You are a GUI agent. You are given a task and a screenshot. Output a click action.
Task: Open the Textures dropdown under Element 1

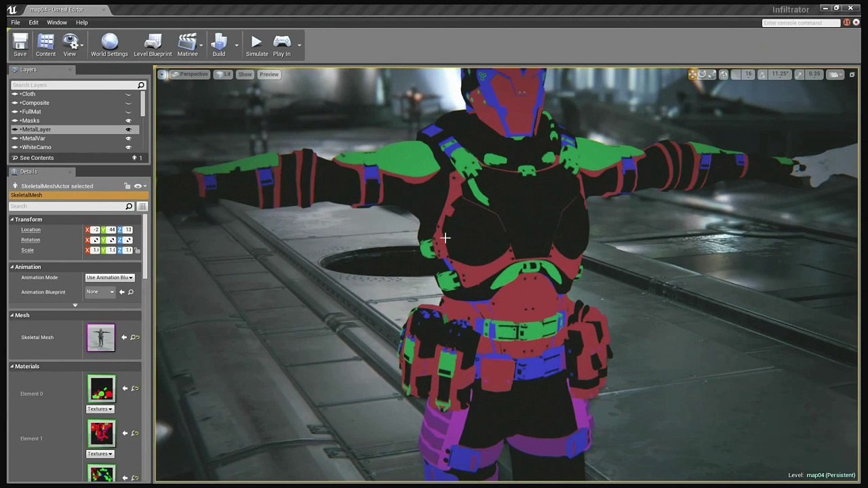[x=100, y=453]
